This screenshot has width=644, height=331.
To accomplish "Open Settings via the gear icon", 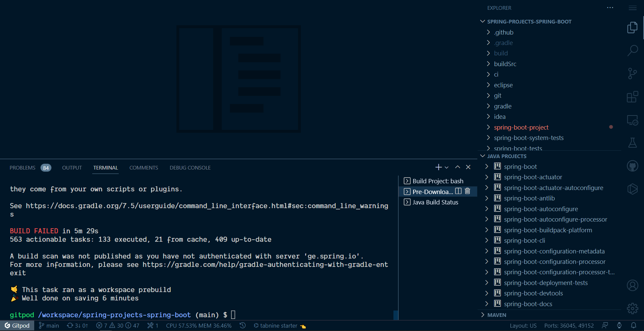I will pos(632,309).
